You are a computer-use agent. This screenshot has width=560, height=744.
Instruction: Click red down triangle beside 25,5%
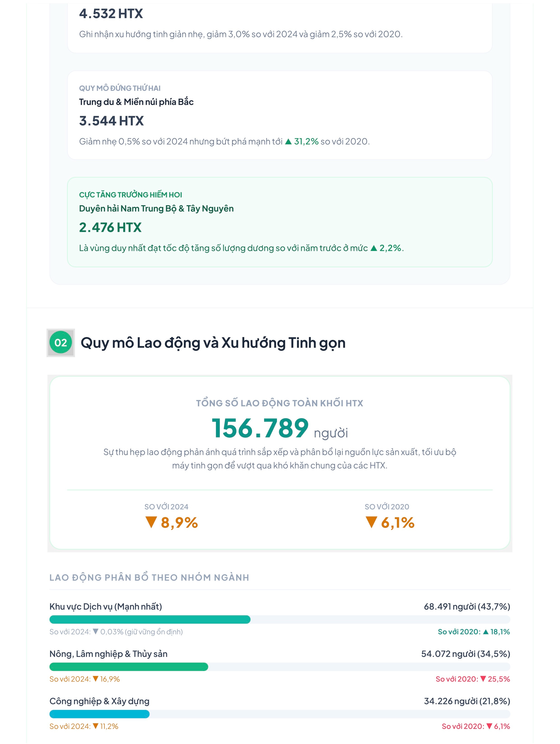[x=483, y=679]
